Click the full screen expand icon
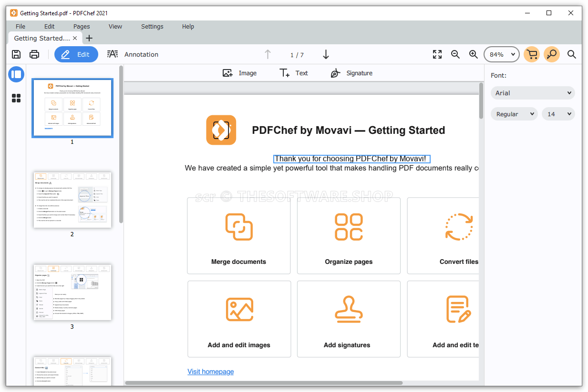 437,54
